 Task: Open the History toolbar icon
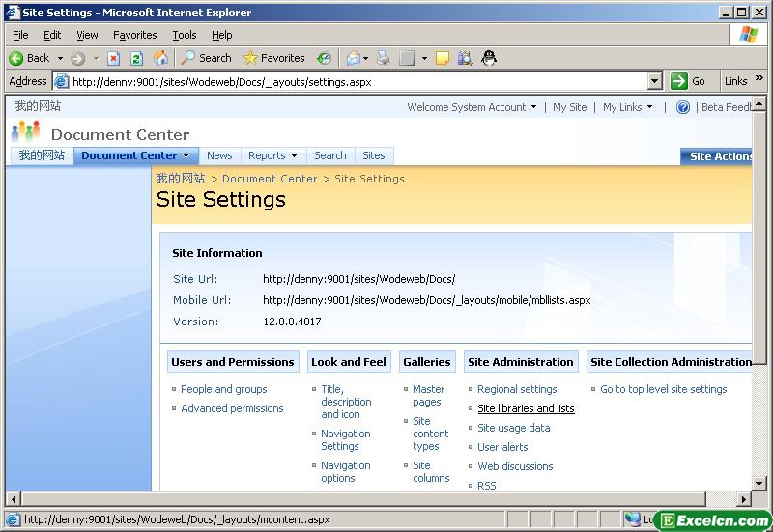[x=324, y=58]
